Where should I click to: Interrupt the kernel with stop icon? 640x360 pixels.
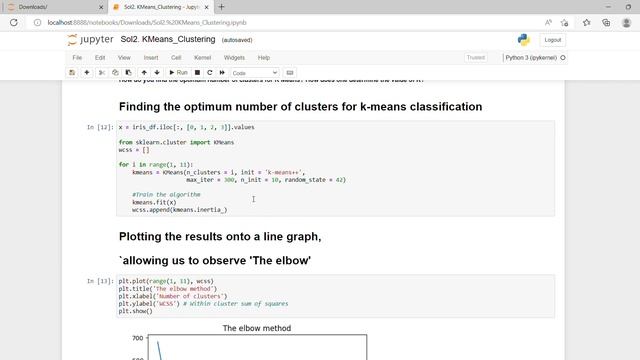197,73
